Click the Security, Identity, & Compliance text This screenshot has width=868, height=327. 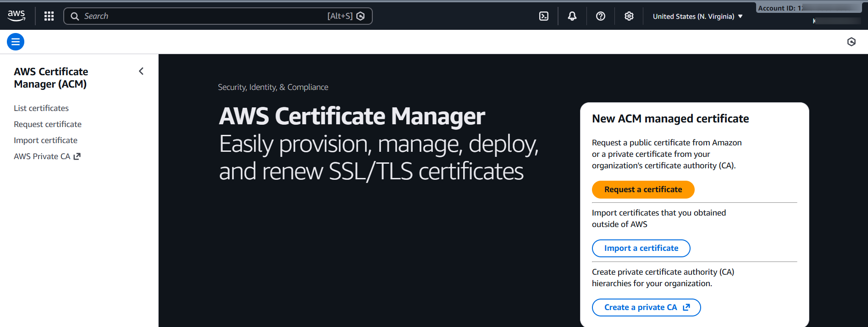273,87
